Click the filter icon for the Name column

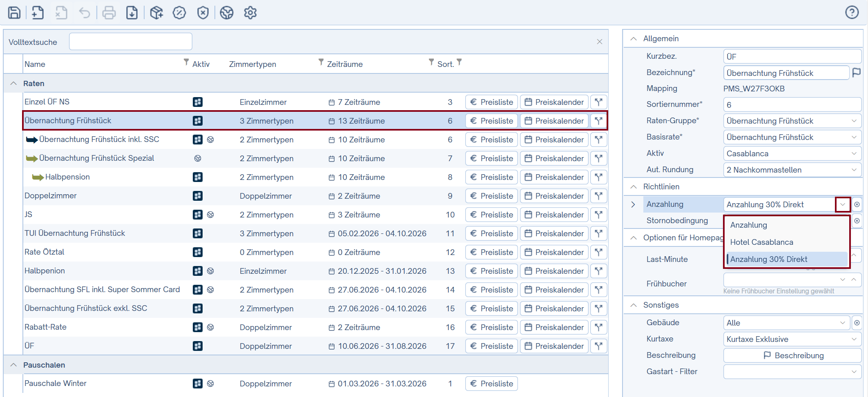(x=186, y=62)
